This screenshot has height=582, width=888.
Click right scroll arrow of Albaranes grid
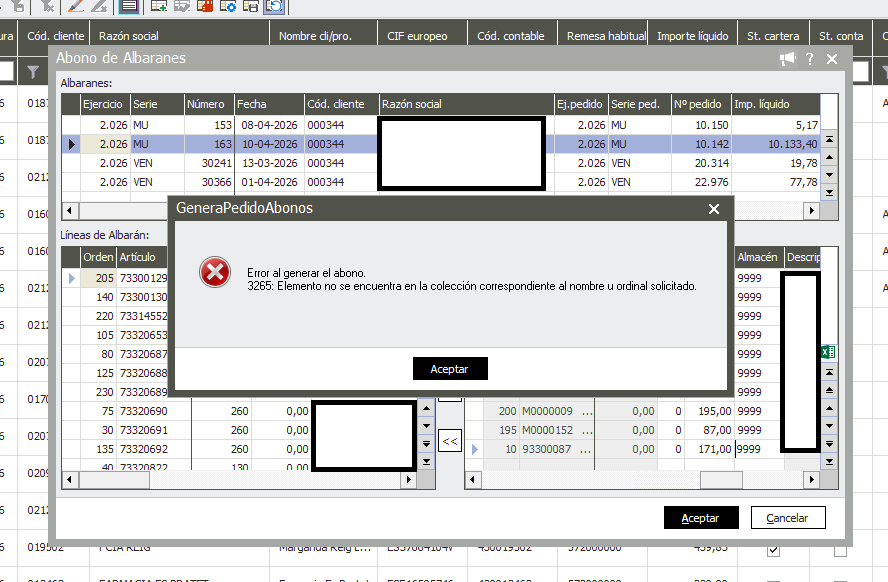(x=813, y=210)
